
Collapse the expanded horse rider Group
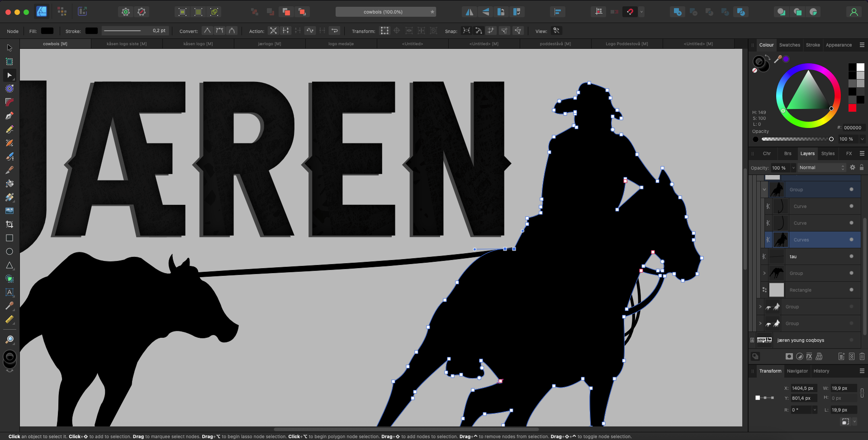(x=764, y=189)
